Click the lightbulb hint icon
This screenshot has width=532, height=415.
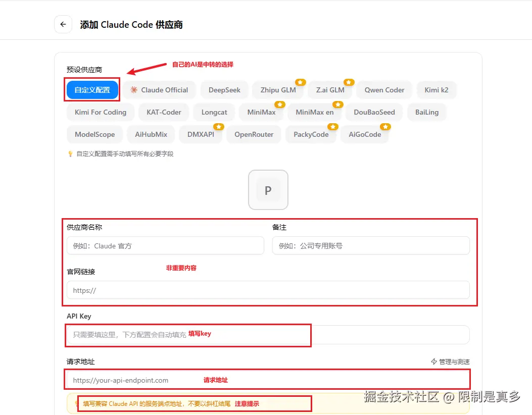point(70,154)
